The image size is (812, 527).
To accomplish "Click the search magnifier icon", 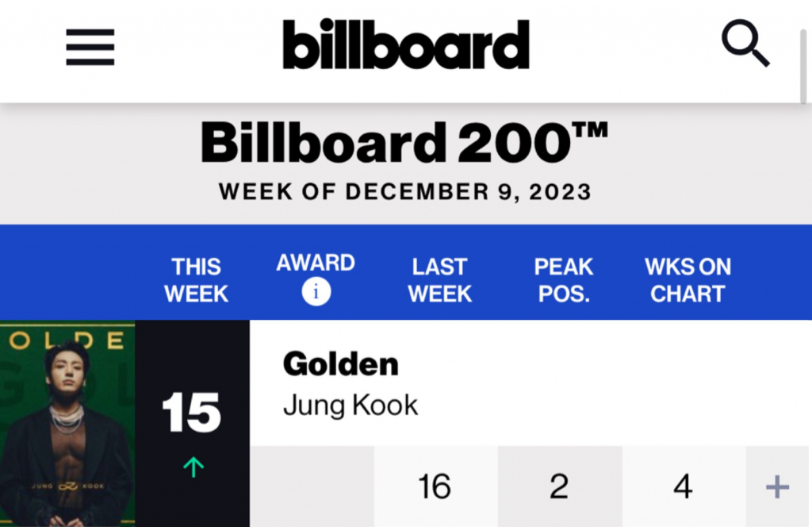I will 745,44.
